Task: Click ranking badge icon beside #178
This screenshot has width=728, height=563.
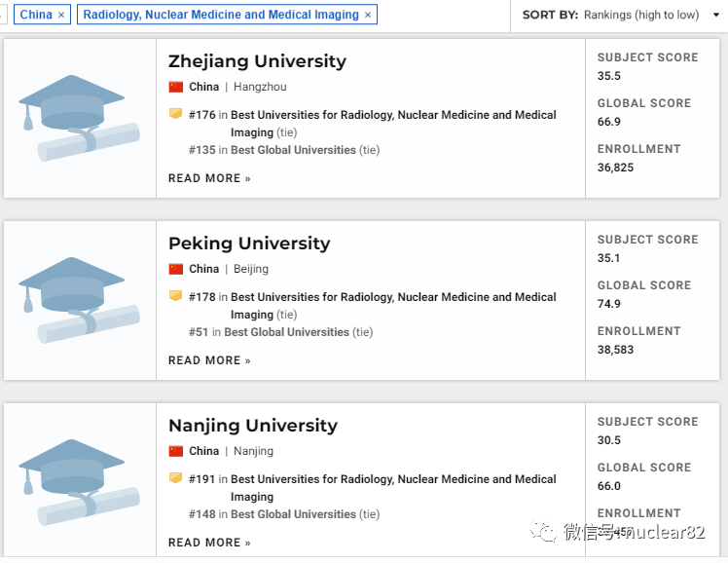Action: pyautogui.click(x=175, y=296)
